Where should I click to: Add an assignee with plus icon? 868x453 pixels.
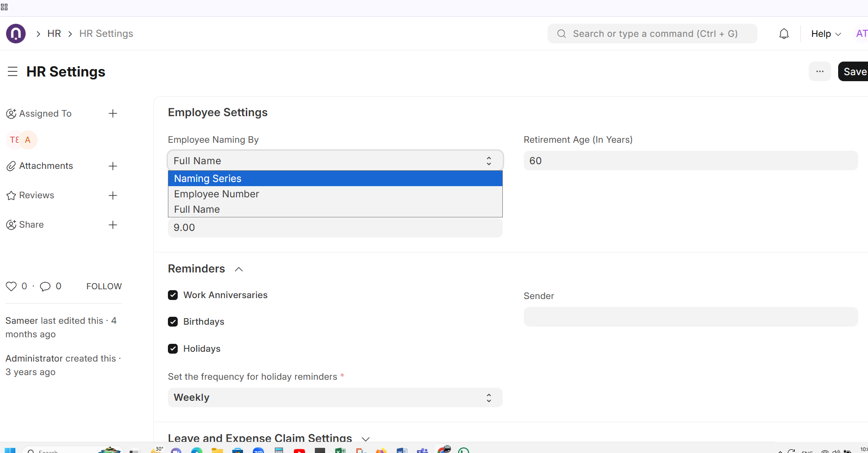113,113
